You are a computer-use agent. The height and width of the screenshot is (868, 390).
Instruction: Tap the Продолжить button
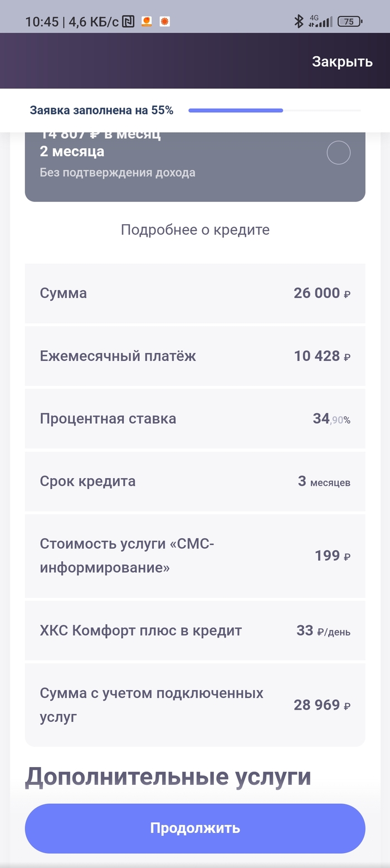pos(195,828)
